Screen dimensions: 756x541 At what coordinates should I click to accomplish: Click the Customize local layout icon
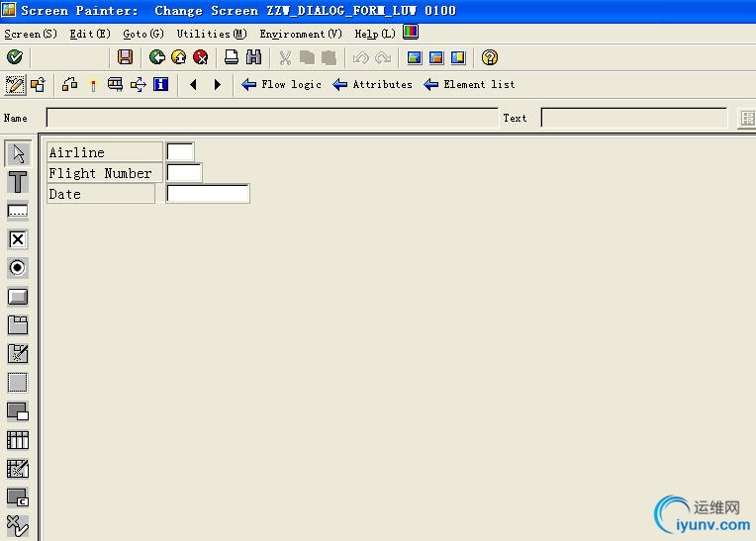pos(411,33)
